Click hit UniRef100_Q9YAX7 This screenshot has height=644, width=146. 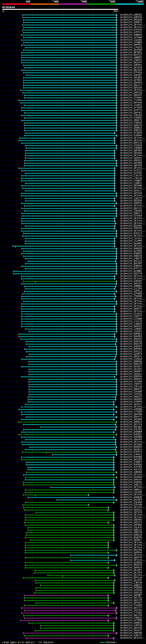click(131, 603)
